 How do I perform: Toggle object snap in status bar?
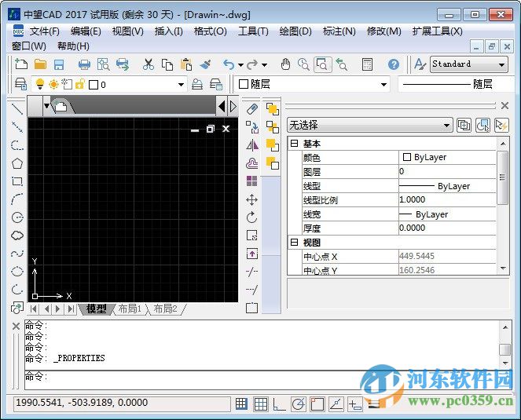pos(317,404)
